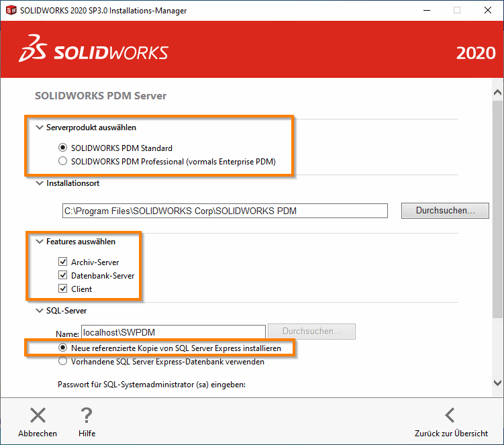Click the scrollbar down arrow
The height and width of the screenshot is (445, 504).
(497, 383)
